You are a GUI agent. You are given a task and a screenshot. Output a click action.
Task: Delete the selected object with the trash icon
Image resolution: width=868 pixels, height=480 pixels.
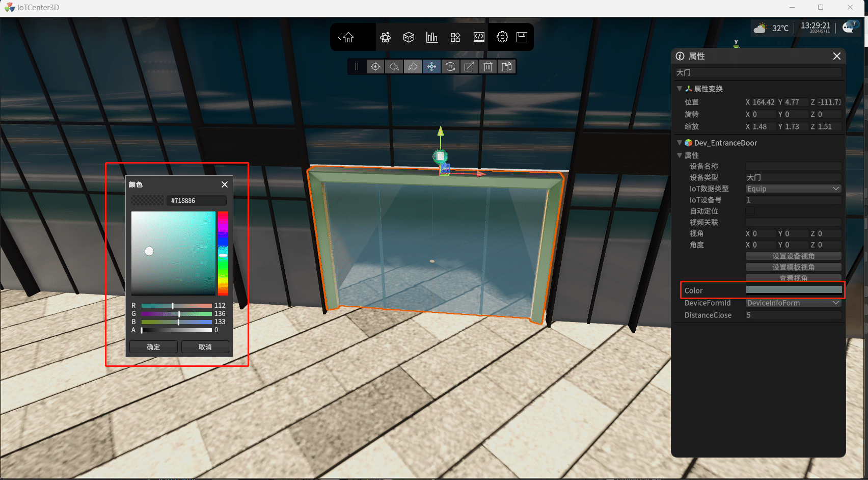pos(488,67)
